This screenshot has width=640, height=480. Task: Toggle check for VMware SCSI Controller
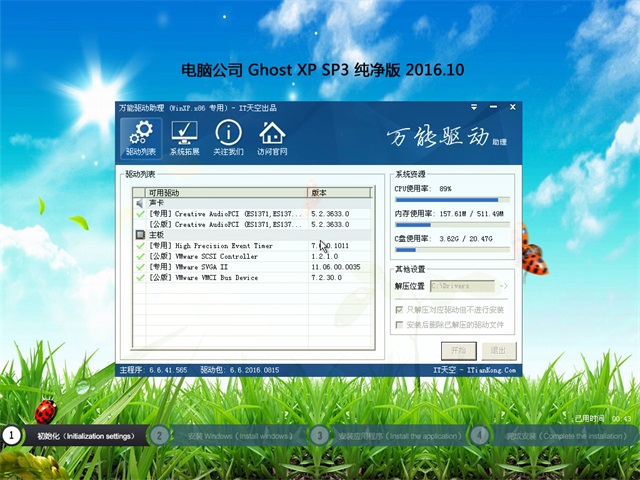[x=140, y=256]
